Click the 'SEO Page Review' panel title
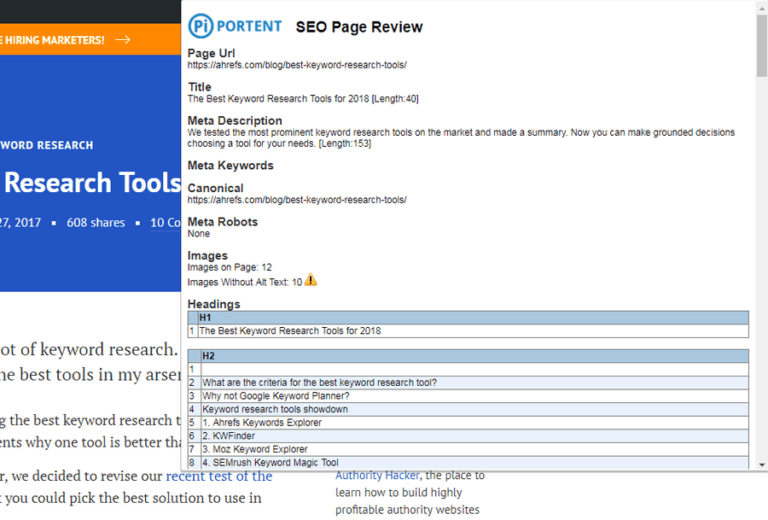The image size is (768, 520). [359, 27]
